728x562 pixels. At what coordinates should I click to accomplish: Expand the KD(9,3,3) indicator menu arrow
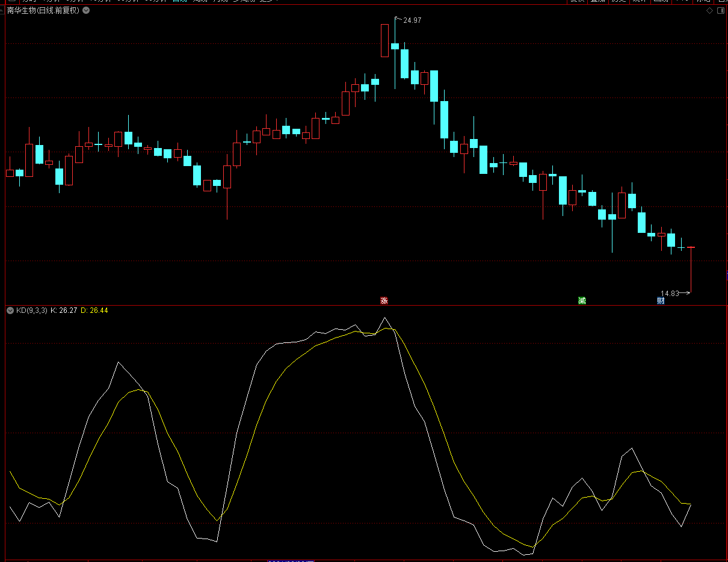10,310
